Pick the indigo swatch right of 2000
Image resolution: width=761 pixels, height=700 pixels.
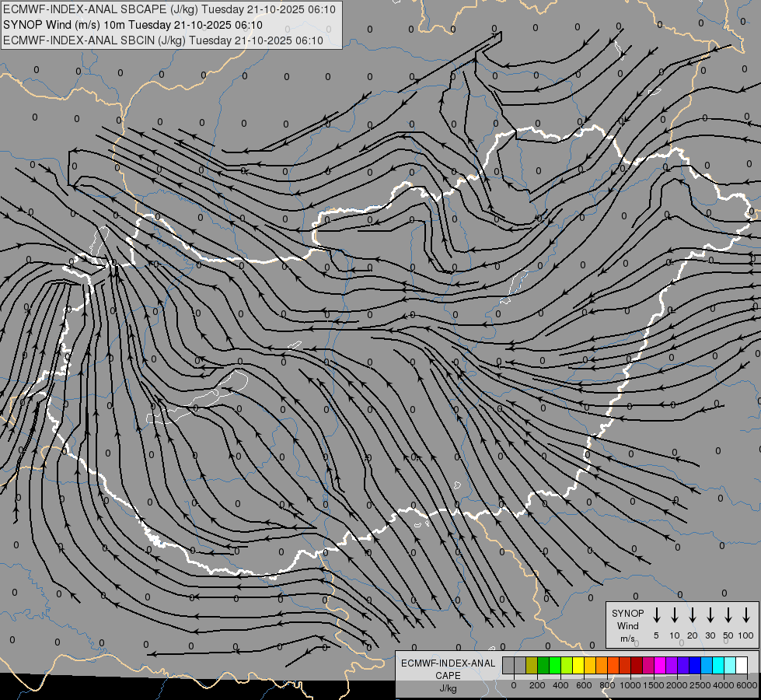(683, 665)
